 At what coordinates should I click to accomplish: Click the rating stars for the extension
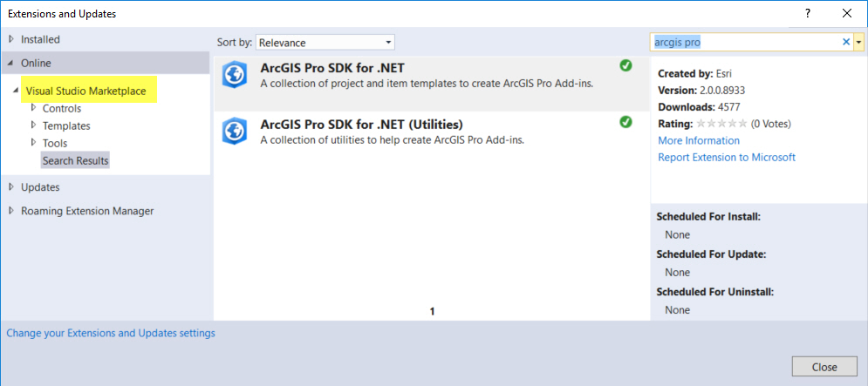721,124
